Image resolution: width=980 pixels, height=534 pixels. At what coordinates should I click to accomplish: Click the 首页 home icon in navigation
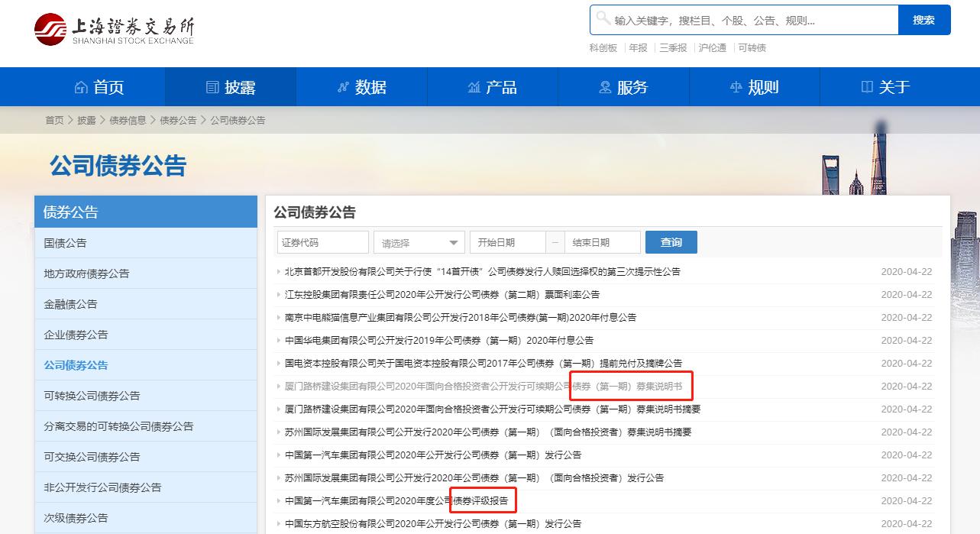[82, 86]
